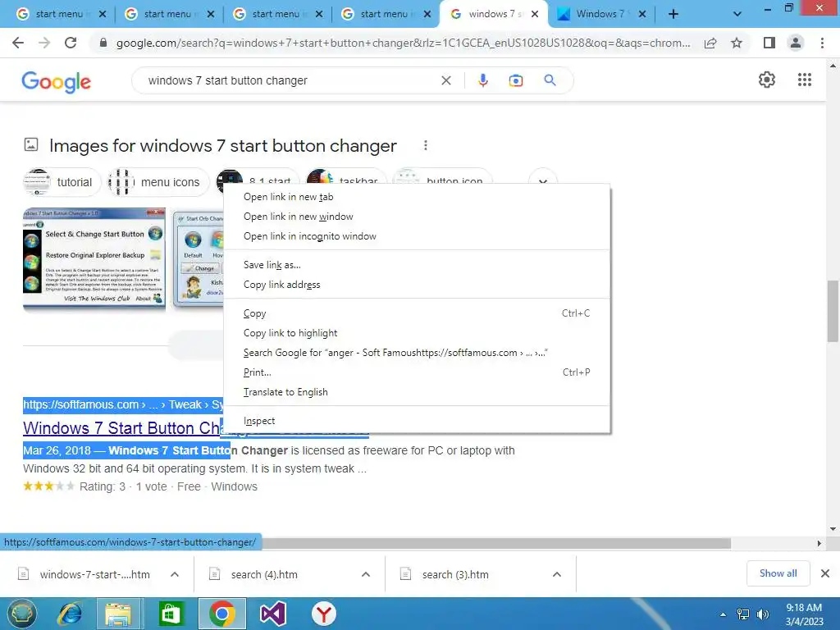The width and height of the screenshot is (840, 630).
Task: Open the Chrome profile avatar
Action: 796,43
